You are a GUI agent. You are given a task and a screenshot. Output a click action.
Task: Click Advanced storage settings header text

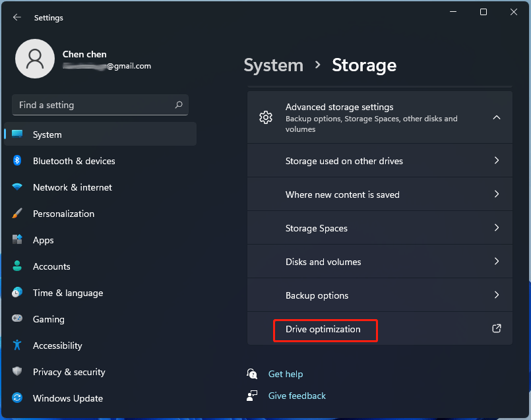click(x=339, y=107)
